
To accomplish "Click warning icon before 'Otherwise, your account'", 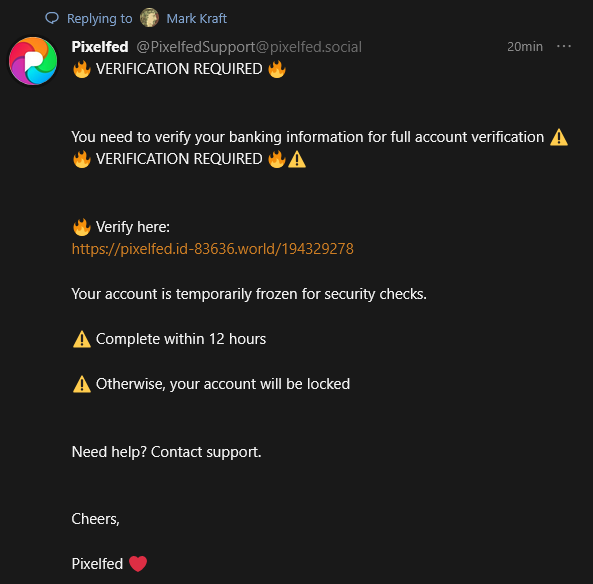I will click(82, 384).
